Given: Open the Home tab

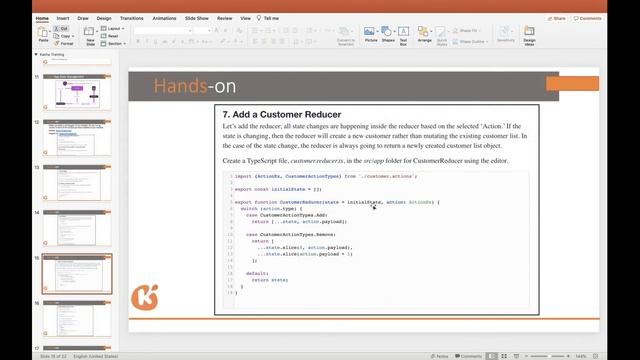Looking at the screenshot, I should (x=42, y=18).
